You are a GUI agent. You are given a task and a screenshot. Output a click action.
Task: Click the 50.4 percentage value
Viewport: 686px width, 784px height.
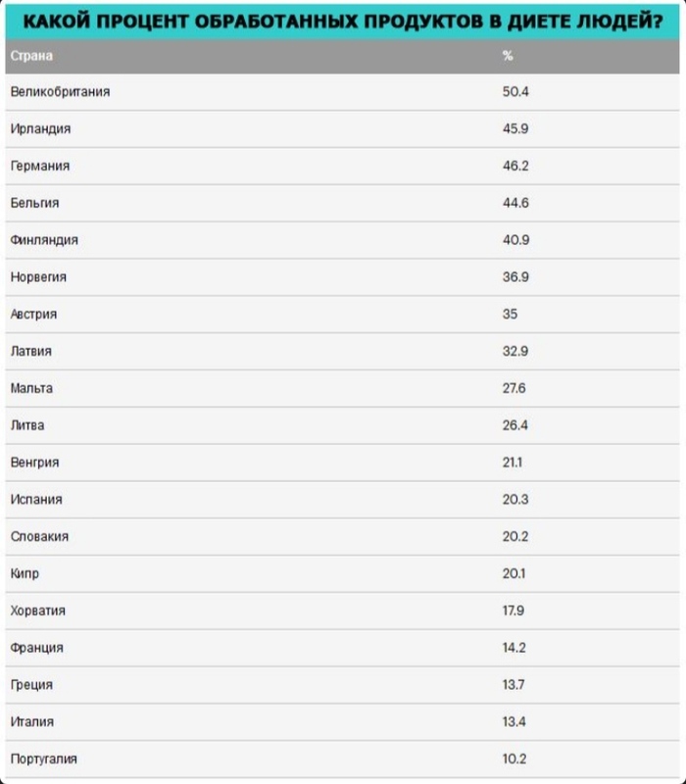(x=515, y=92)
